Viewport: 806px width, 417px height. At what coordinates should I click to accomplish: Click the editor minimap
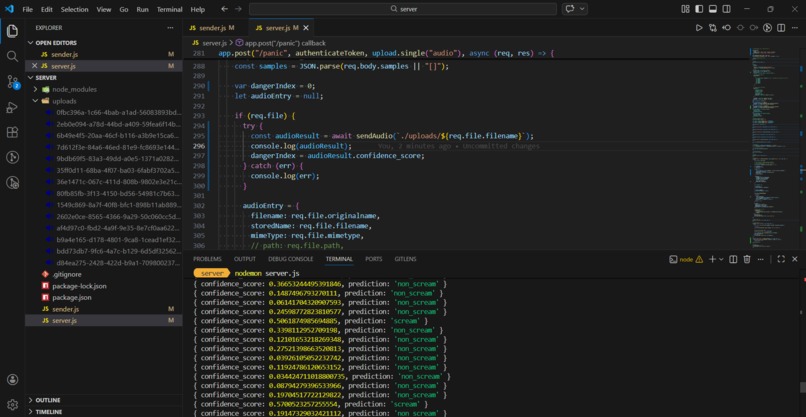click(774, 147)
